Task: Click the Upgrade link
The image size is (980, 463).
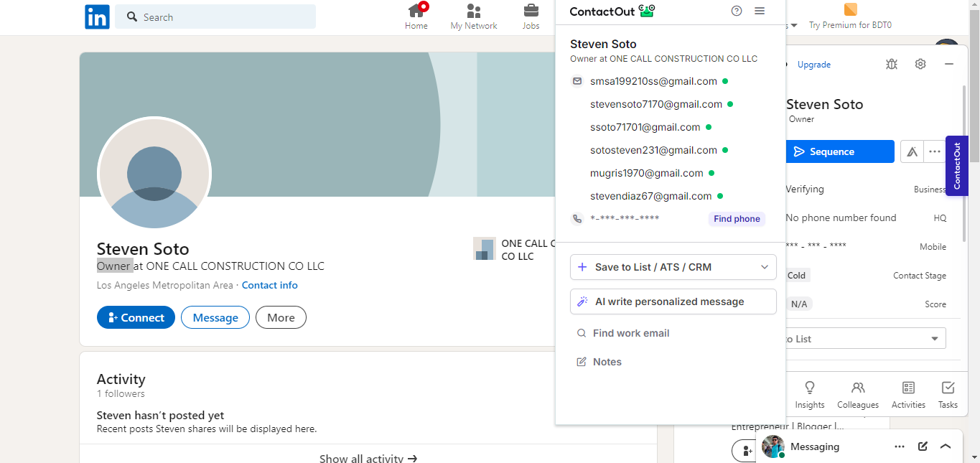Action: (814, 65)
